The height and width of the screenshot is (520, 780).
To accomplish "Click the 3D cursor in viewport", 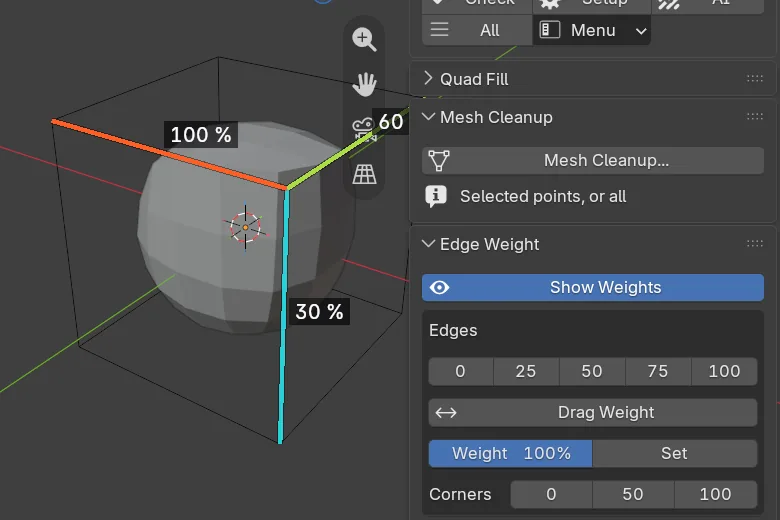I will point(246,227).
